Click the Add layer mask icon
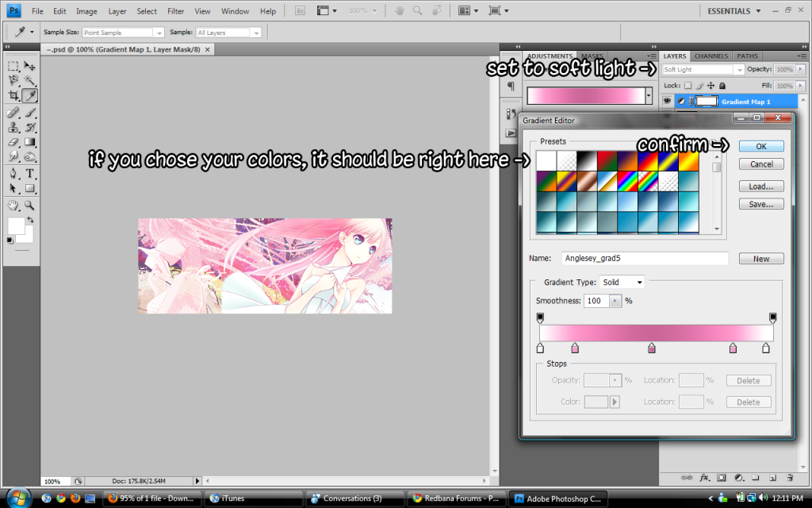The height and width of the screenshot is (508, 812). (722, 477)
